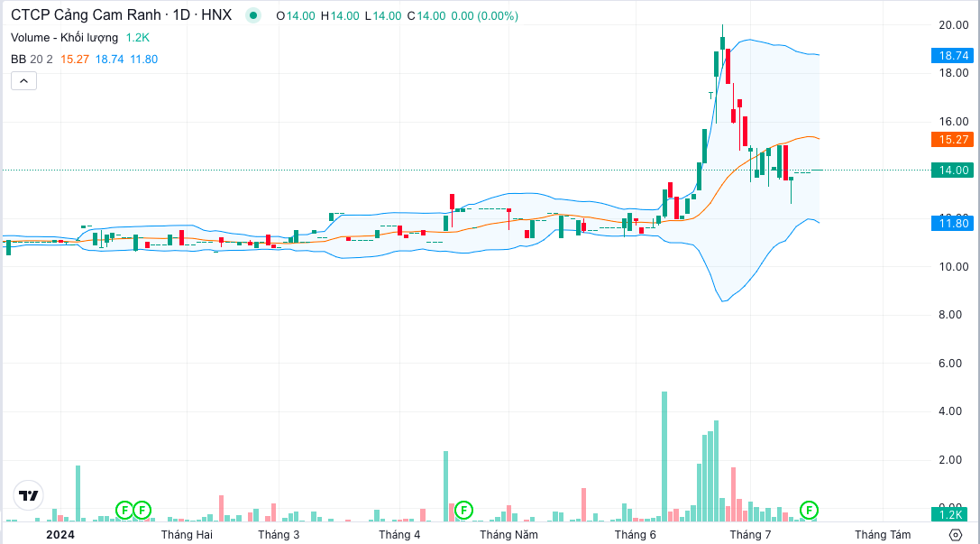Screen dimensions: 980x544
Task: Click the Tháng Hai time axis label
Action: click(187, 535)
